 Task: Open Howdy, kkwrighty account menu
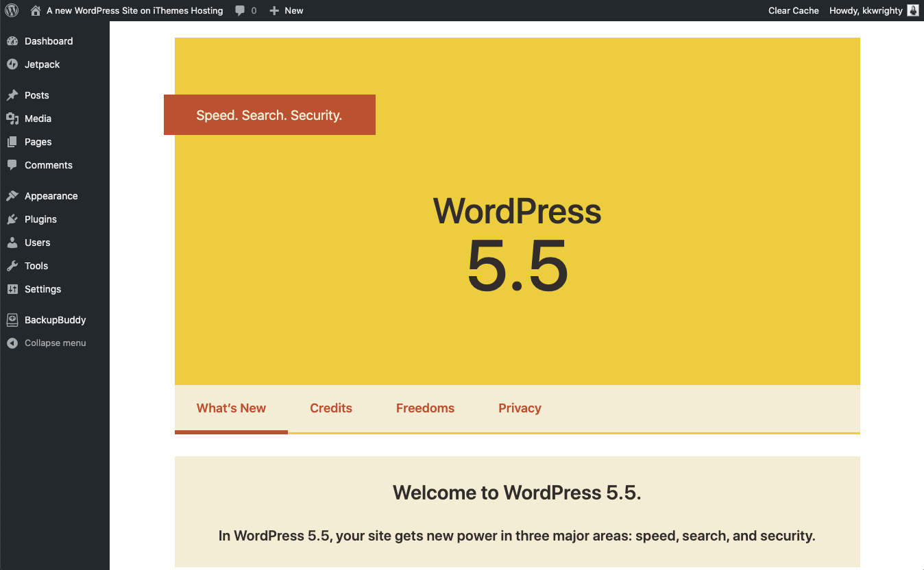(x=866, y=10)
